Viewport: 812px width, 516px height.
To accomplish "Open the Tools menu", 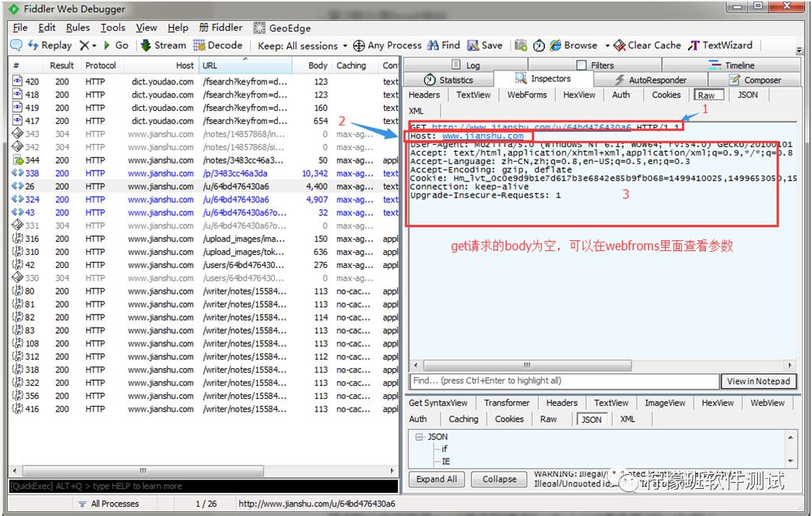I will 113,28.
